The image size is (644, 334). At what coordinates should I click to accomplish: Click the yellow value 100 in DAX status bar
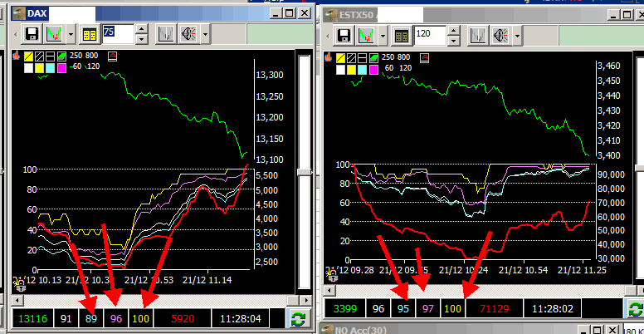tap(141, 318)
